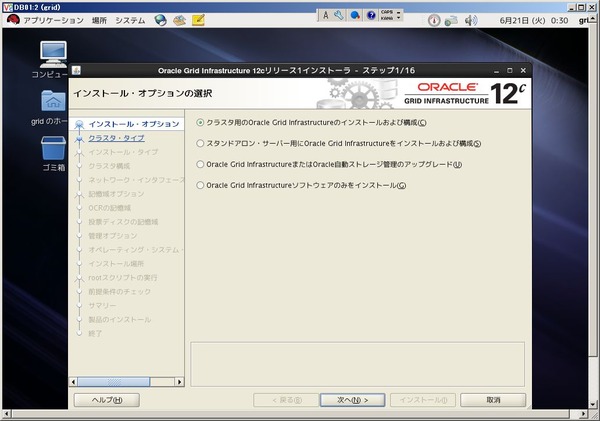
Task: Click the VNC window title icon
Action: [x=7, y=7]
